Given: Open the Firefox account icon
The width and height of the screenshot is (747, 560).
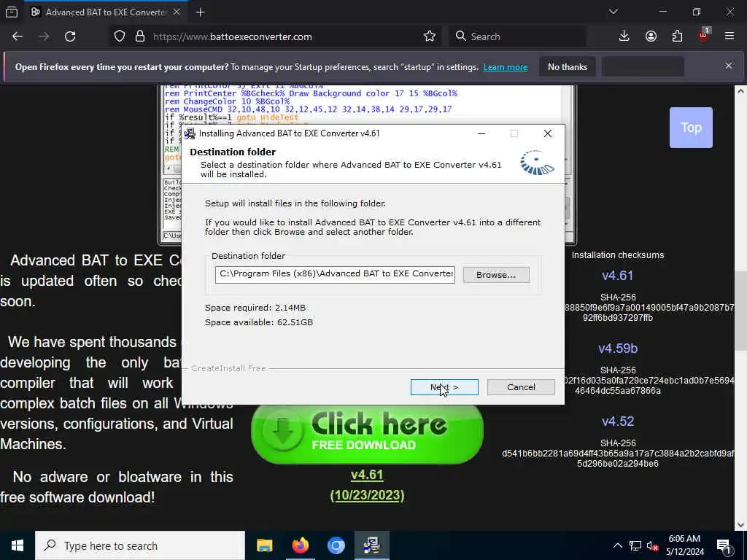Looking at the screenshot, I should pyautogui.click(x=651, y=36).
